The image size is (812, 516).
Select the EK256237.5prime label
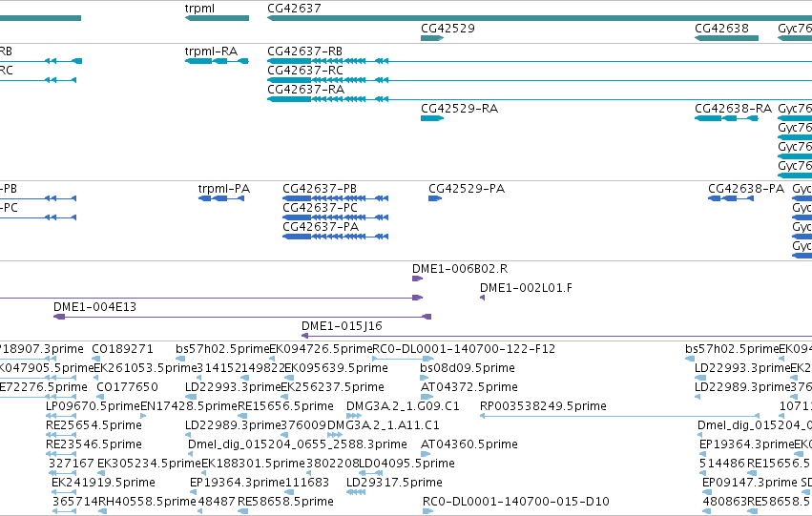coord(332,387)
